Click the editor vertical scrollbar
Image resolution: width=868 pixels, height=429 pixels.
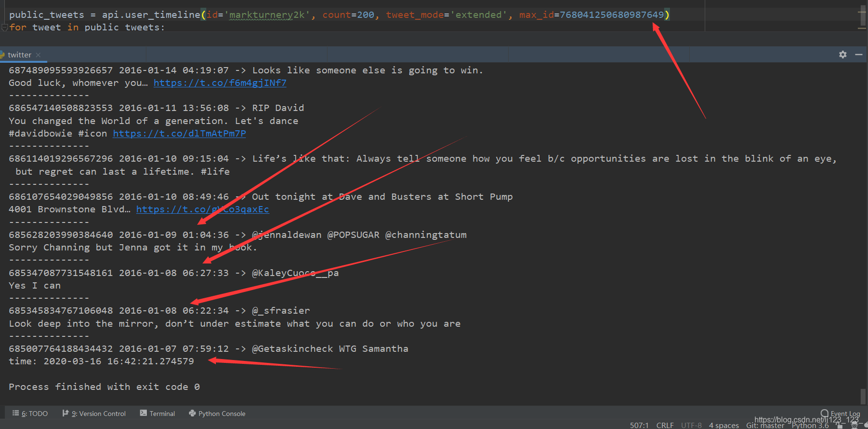(x=863, y=16)
